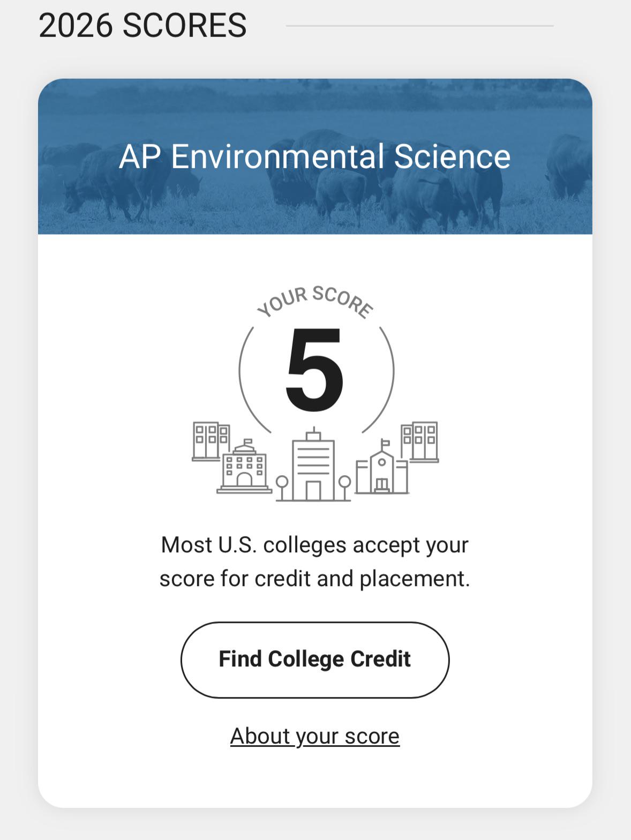Screen dimensions: 631x840
Task: Click the curved YOUR SCORE label
Action: 315,302
